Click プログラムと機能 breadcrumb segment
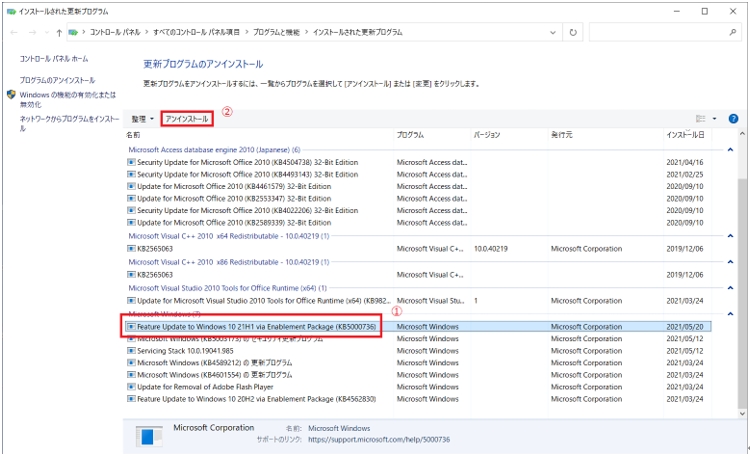This screenshot has height=456, width=750. [x=276, y=32]
